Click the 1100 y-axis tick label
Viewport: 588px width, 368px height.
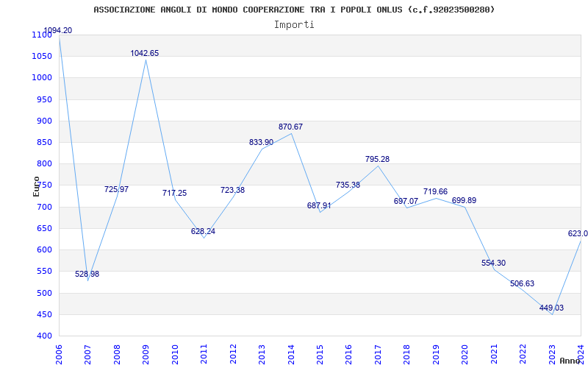point(42,35)
